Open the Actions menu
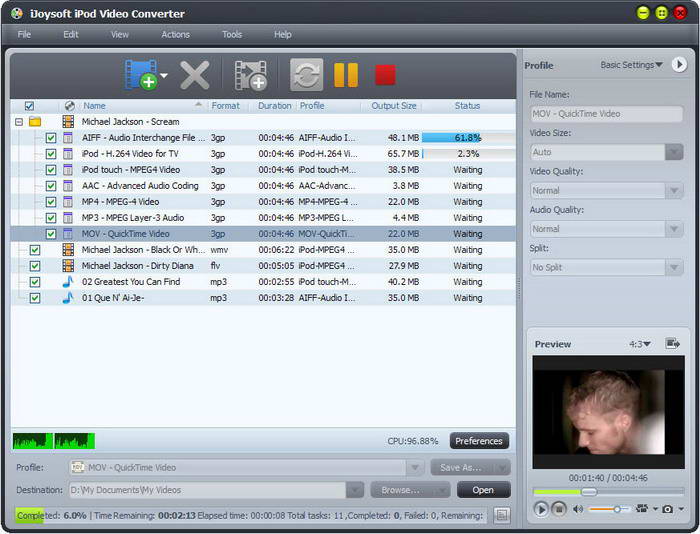Screen dimensions: 700x534 pyautogui.click(x=175, y=34)
